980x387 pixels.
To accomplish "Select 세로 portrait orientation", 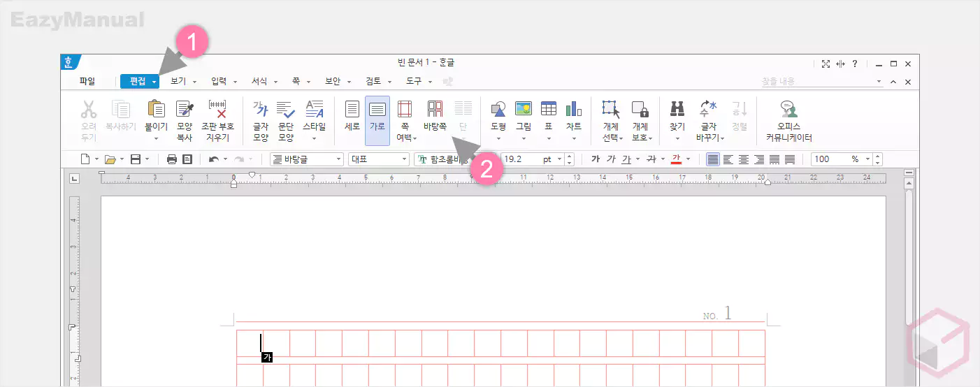I will (352, 120).
